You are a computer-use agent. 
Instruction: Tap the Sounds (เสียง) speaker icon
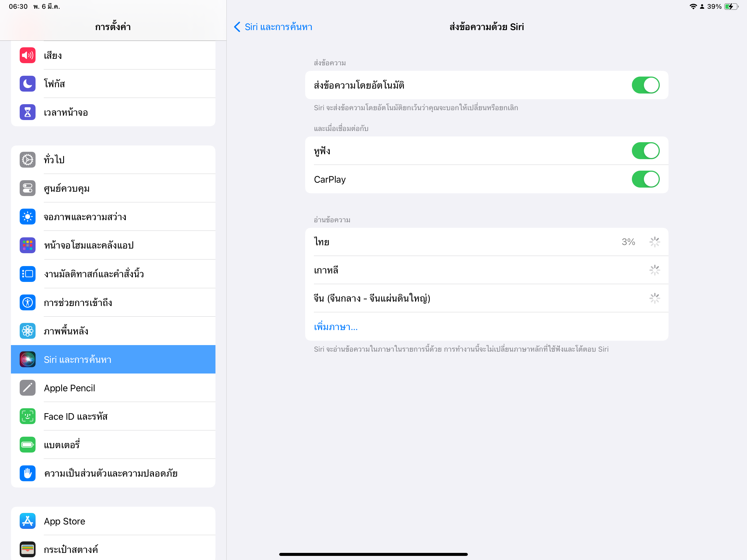click(x=27, y=56)
